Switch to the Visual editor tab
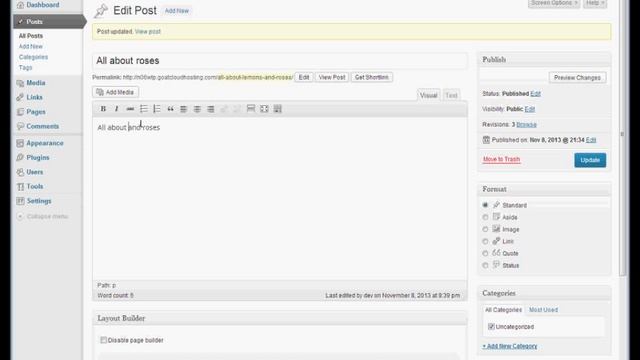The image size is (640, 360). coord(429,95)
